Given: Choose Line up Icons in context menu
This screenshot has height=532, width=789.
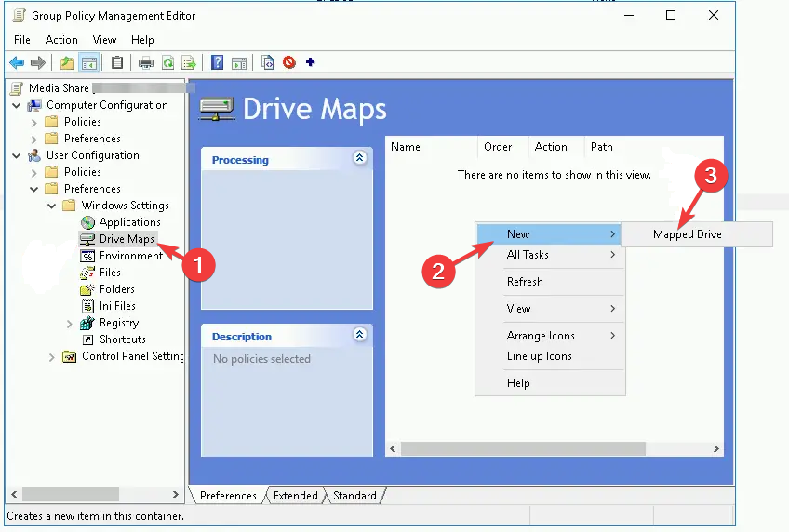Looking at the screenshot, I should click(550, 356).
